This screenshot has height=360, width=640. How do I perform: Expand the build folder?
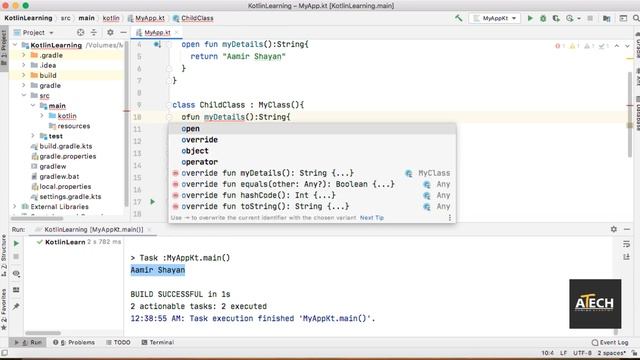(24, 75)
